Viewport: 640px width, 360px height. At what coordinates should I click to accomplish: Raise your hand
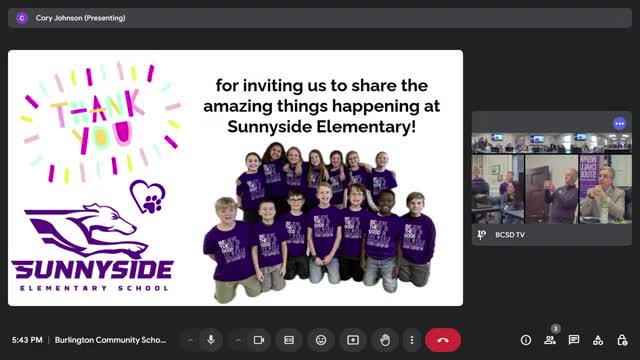pos(385,340)
